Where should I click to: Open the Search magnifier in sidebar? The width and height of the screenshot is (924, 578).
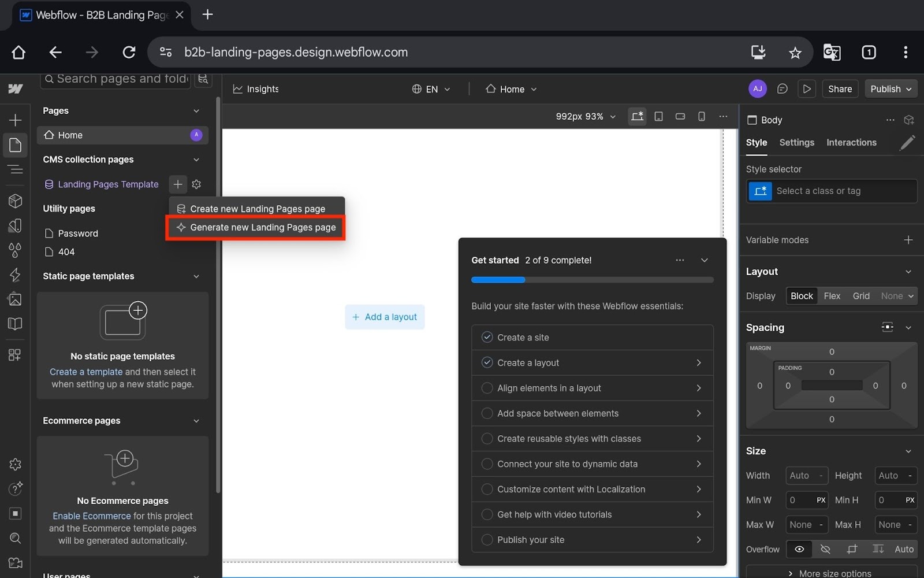pyautogui.click(x=16, y=538)
